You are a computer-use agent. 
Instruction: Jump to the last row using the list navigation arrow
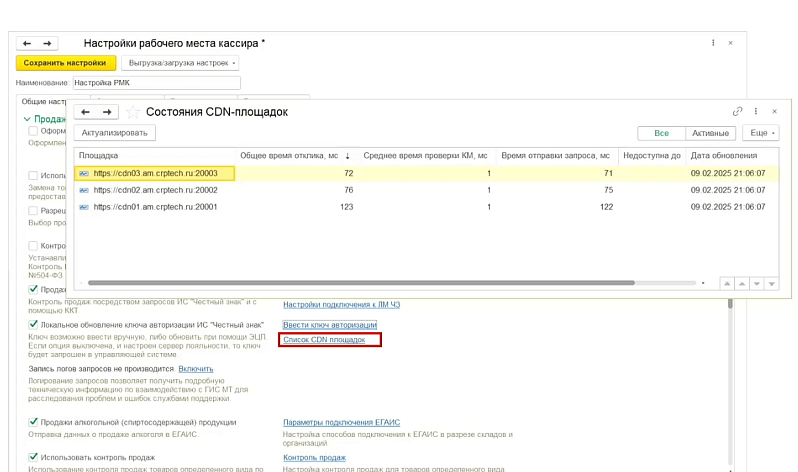click(x=772, y=284)
